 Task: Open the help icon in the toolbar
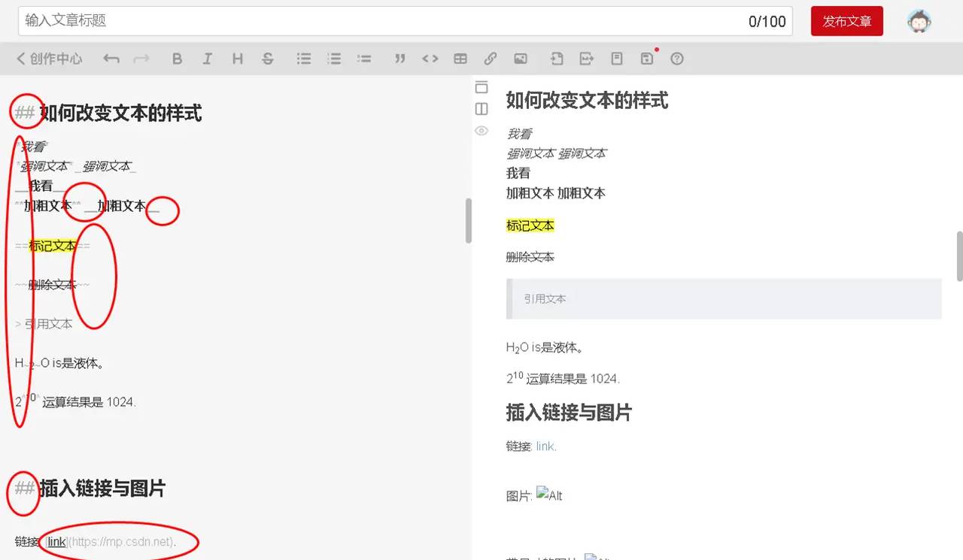[676, 58]
